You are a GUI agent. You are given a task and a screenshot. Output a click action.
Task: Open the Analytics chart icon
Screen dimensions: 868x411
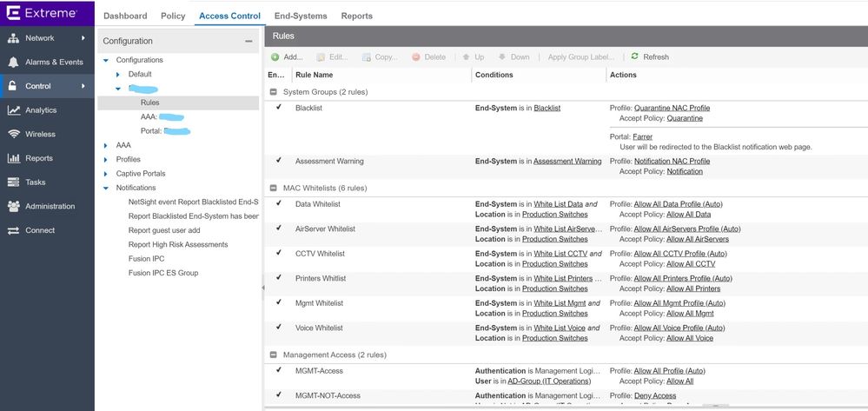pos(13,110)
